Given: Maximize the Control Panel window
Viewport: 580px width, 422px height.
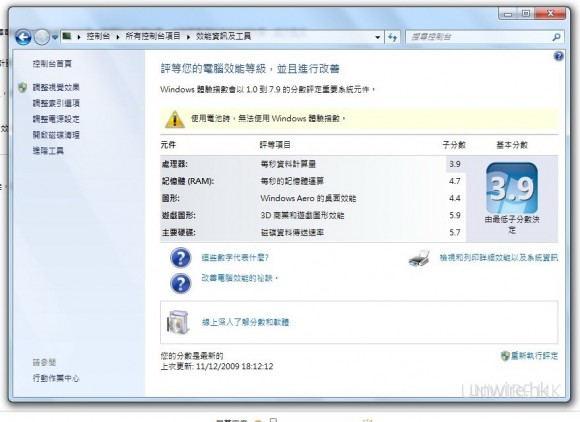Looking at the screenshot, I should [x=525, y=14].
